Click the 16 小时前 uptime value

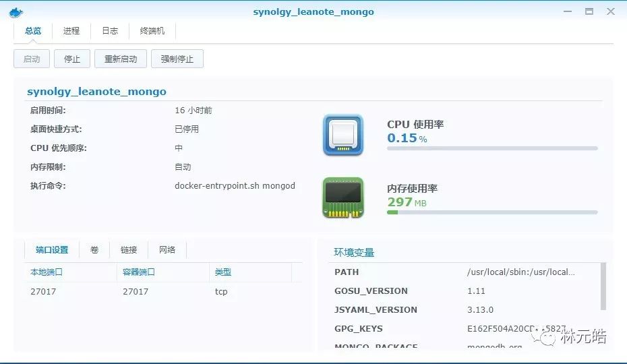pos(193,111)
